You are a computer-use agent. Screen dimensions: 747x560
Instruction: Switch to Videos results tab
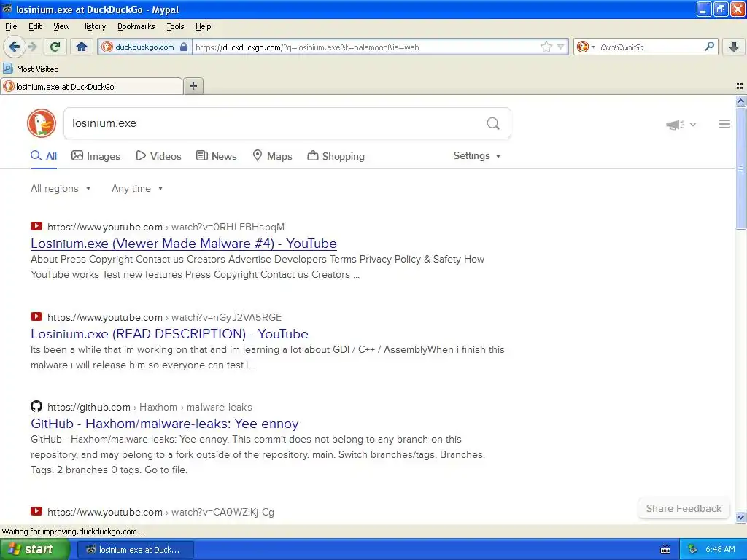pyautogui.click(x=158, y=156)
